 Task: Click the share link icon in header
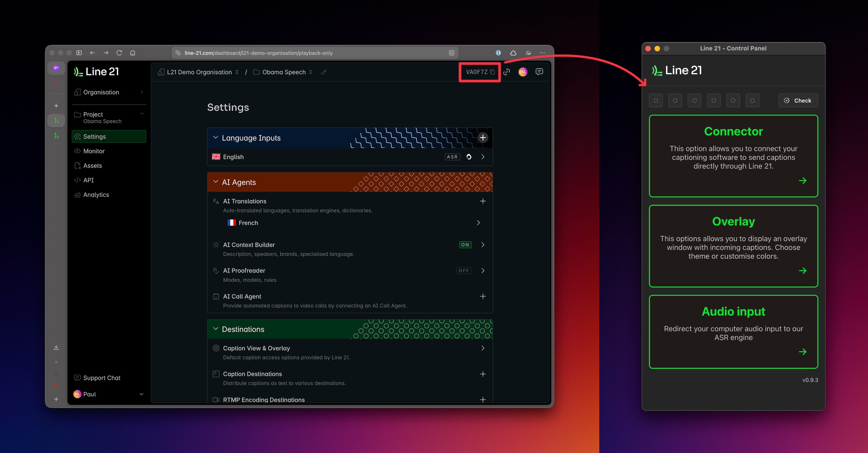[506, 72]
